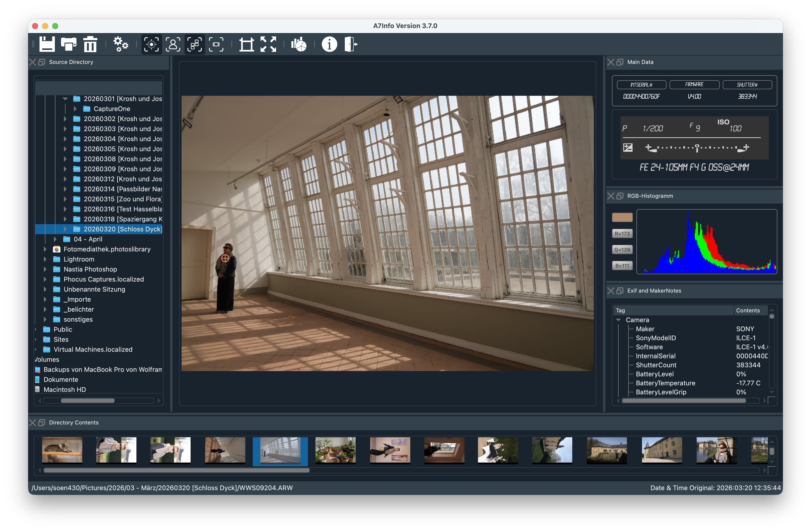811x532 pixels.
Task: Click the fullscreen expand arrows icon
Action: (x=268, y=44)
